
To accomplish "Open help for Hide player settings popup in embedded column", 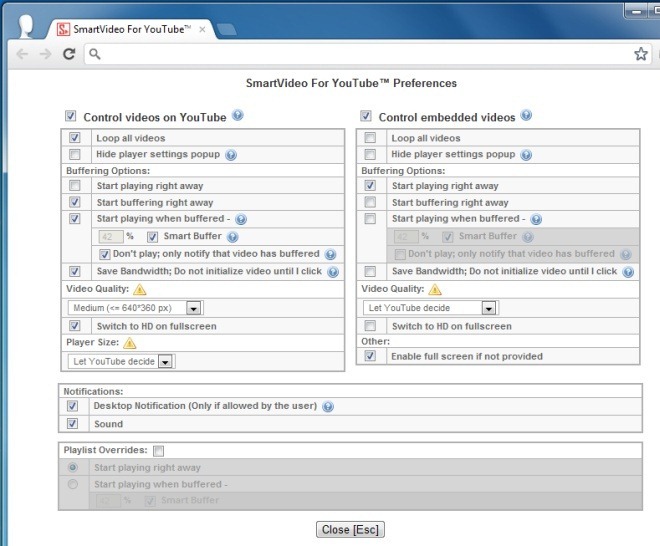I will (x=526, y=155).
